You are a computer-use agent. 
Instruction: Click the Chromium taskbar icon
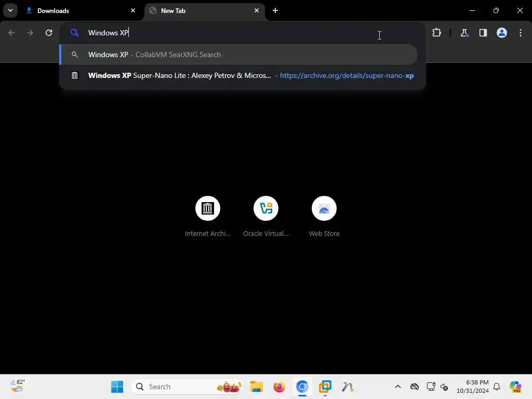pos(302,387)
